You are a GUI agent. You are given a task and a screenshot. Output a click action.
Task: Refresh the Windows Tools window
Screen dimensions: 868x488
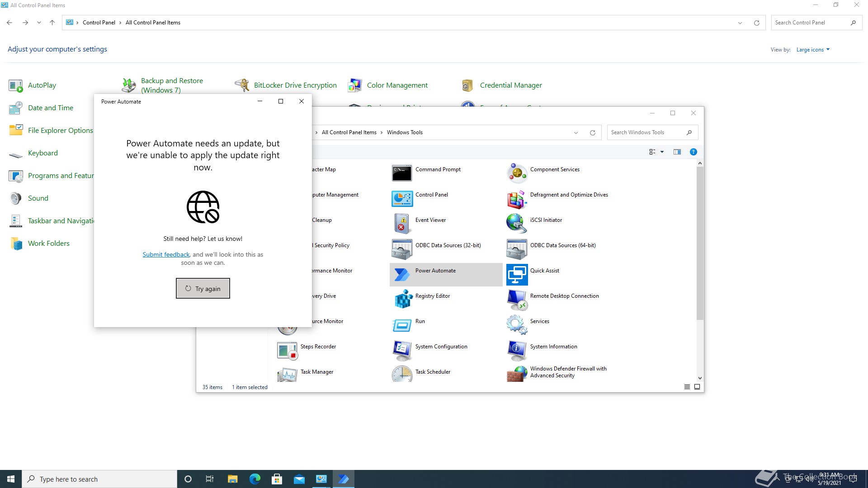pyautogui.click(x=593, y=133)
